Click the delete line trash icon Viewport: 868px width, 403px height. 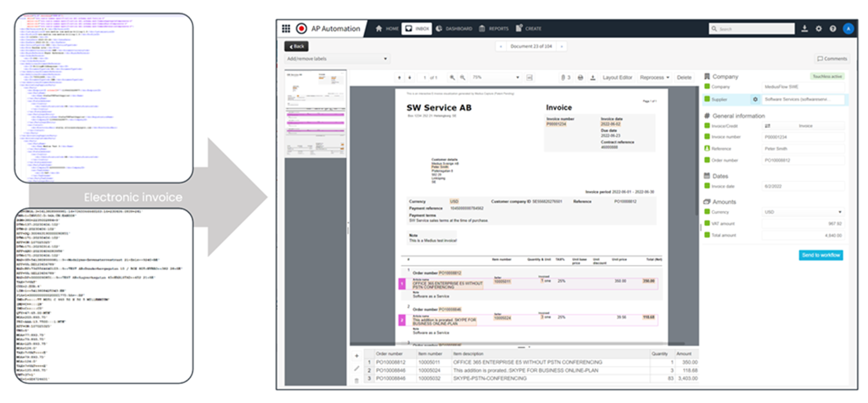[357, 380]
